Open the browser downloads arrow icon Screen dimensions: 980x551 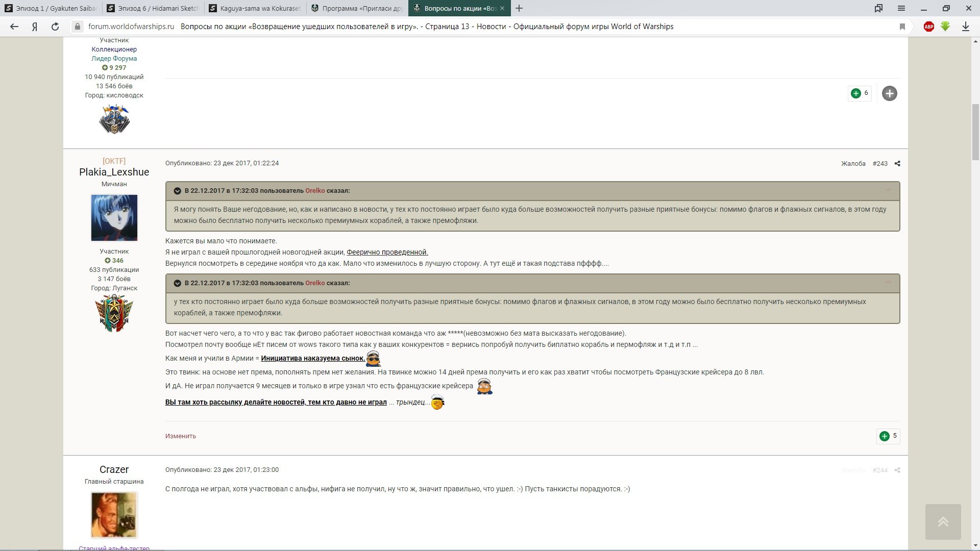966,27
